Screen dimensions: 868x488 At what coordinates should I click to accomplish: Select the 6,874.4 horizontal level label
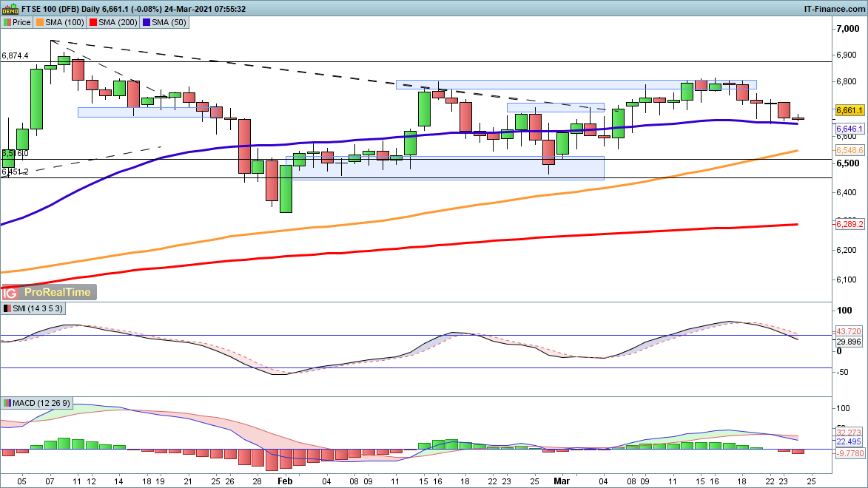(16, 55)
